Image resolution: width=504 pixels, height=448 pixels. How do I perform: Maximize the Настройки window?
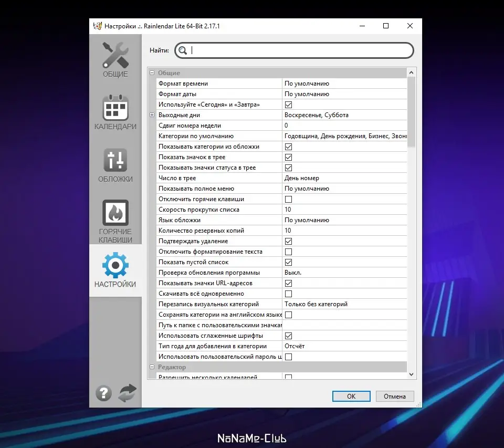pos(386,26)
